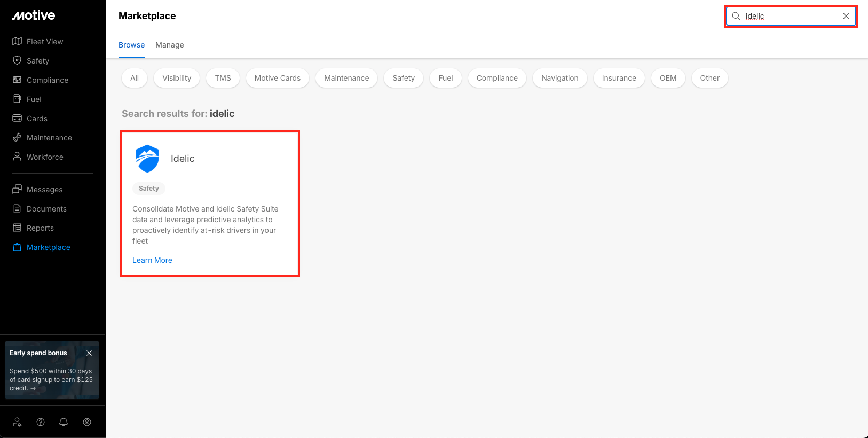Open Reports in the sidebar

point(40,228)
